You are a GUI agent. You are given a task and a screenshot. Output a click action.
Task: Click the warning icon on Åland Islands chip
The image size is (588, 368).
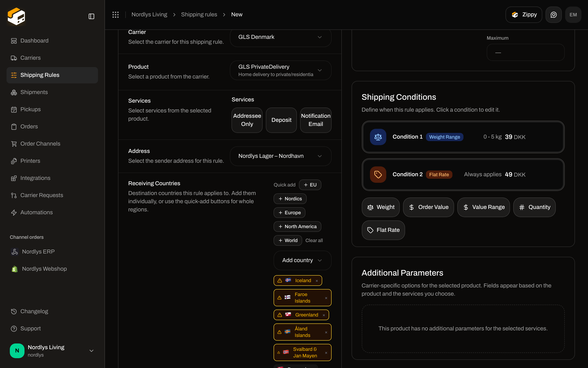click(280, 332)
